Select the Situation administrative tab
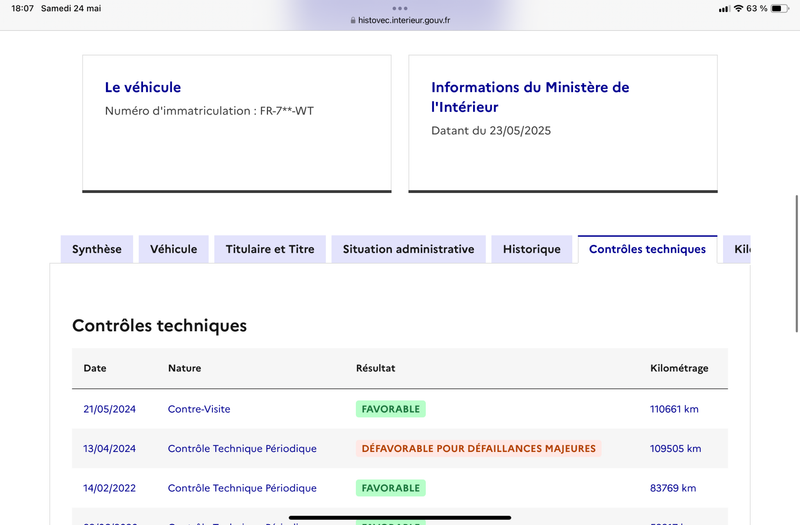 click(x=408, y=249)
